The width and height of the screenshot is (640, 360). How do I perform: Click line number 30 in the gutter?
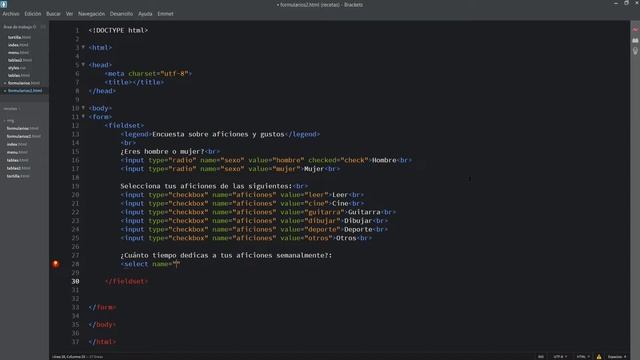(x=76, y=281)
